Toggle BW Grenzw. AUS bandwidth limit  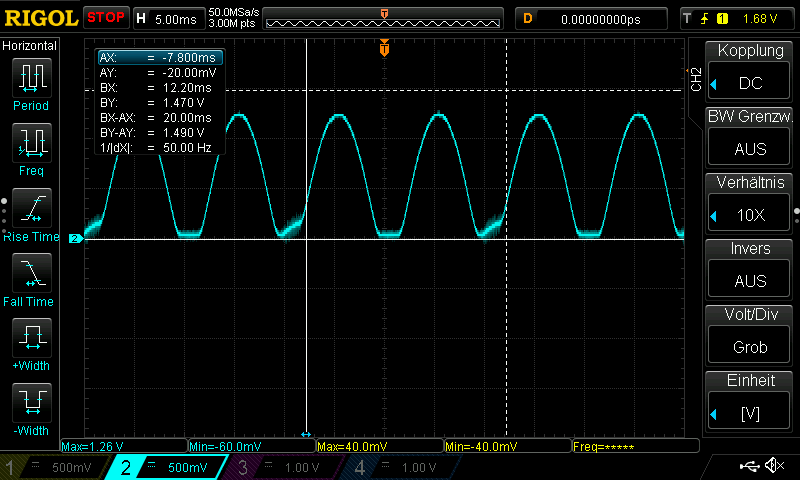tap(748, 148)
